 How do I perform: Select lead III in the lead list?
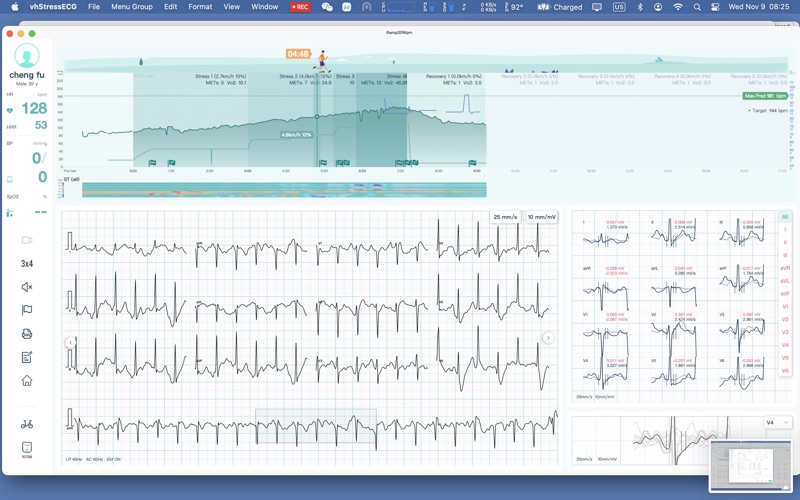point(785,255)
